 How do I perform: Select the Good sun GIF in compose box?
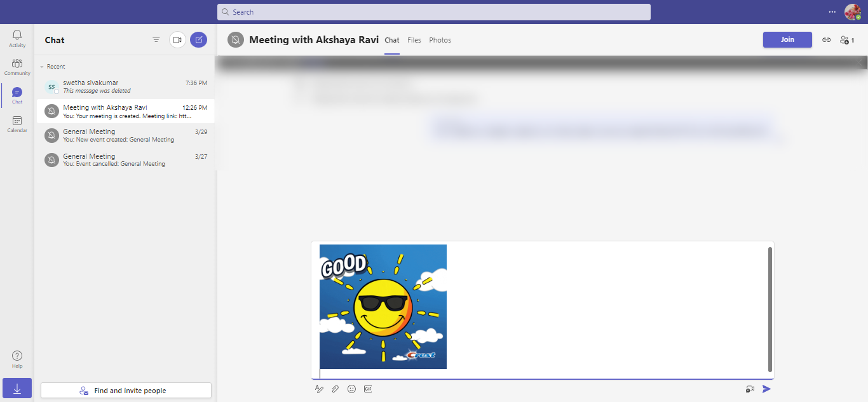click(x=383, y=307)
